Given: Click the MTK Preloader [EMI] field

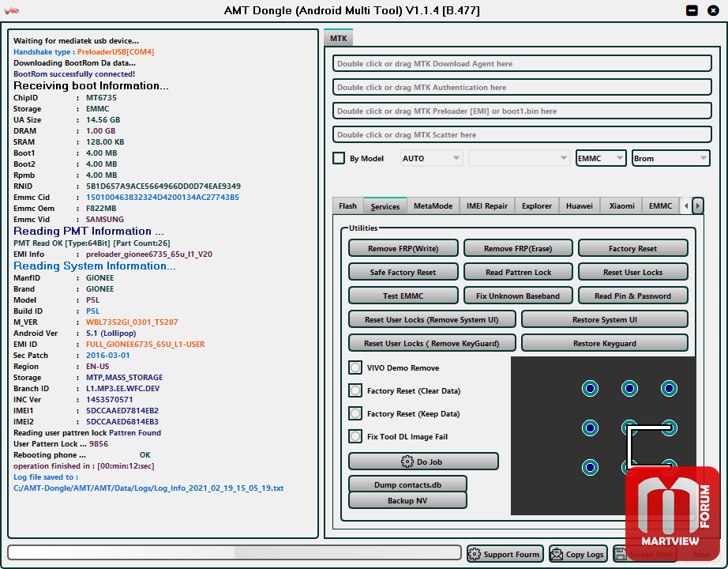Looking at the screenshot, I should pyautogui.click(x=522, y=111).
